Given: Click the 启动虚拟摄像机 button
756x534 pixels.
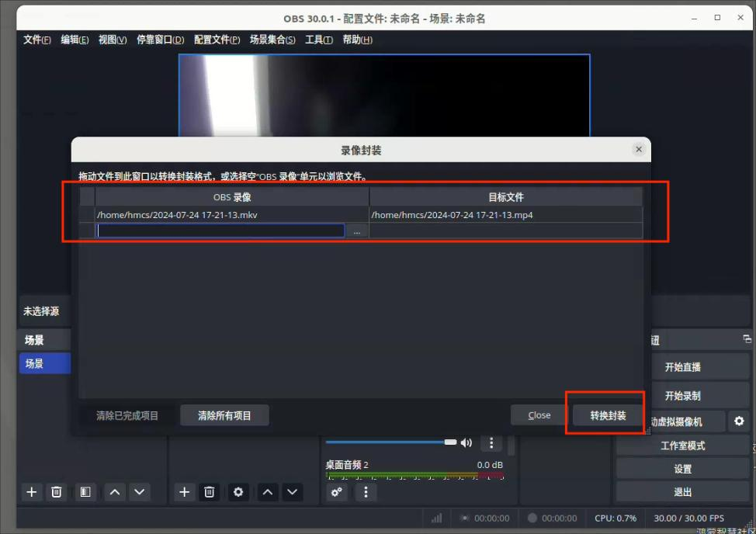Looking at the screenshot, I should coord(688,421).
